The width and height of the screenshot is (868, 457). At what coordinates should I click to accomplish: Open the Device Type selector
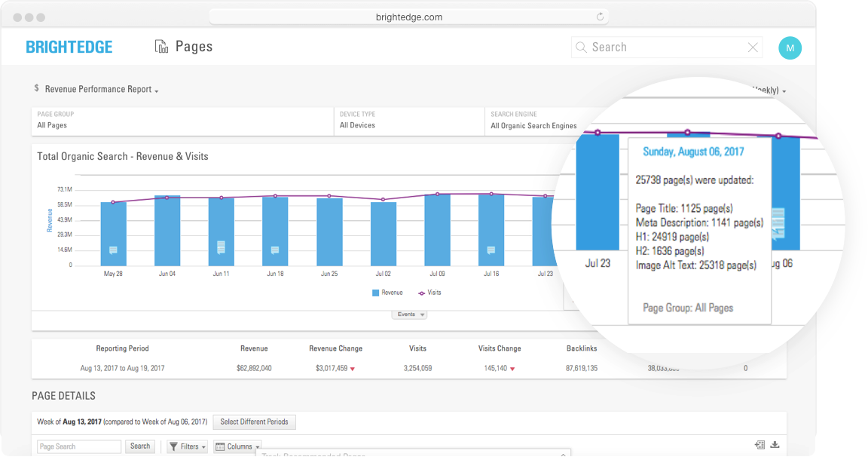[408, 121]
